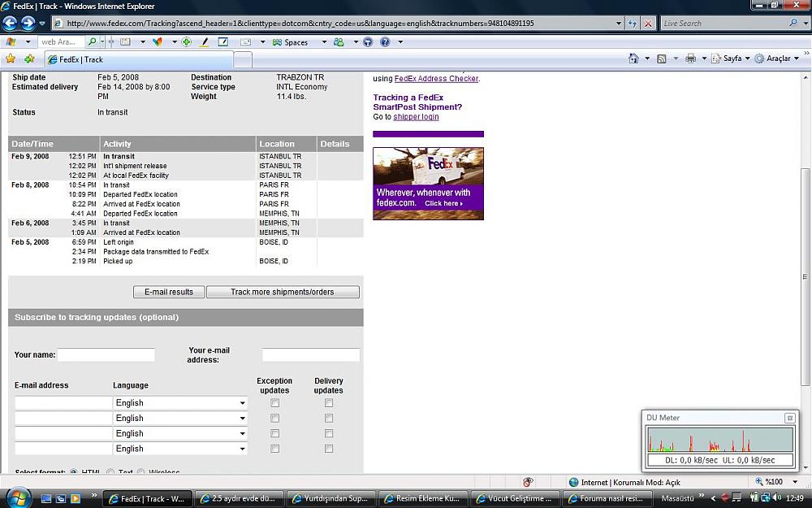Click the first E-mail address input row

pos(63,403)
